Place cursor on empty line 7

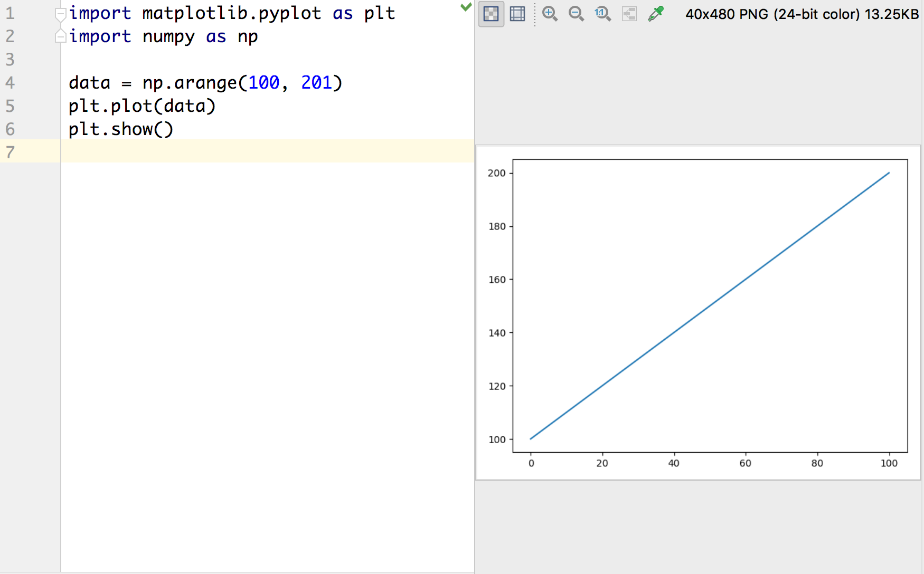[264, 152]
